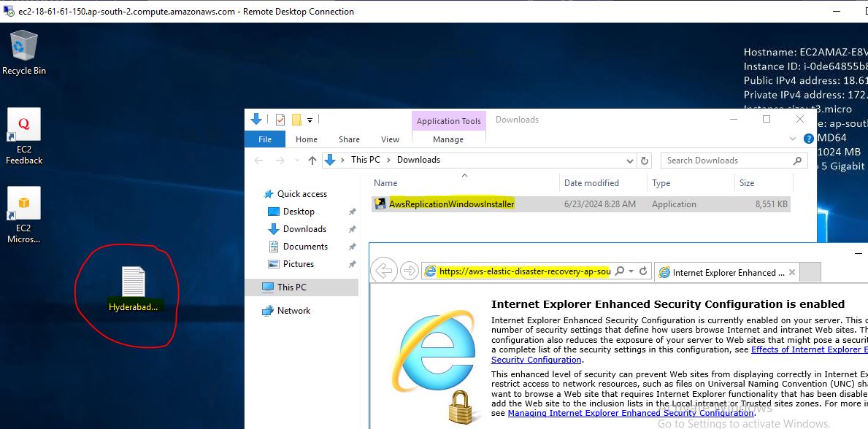Go up one folder with up arrow
The height and width of the screenshot is (429, 868).
pyautogui.click(x=312, y=161)
